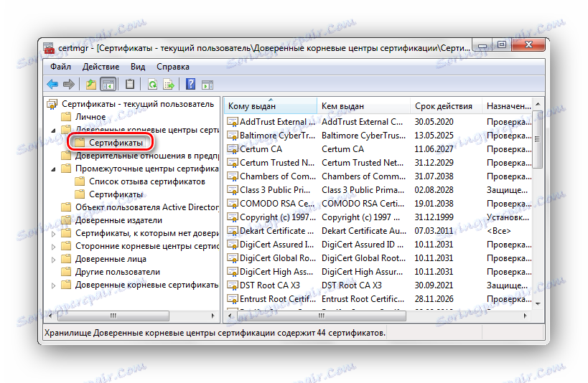Expand Доверенные корневые сертификаты смарт-карты node
The width and height of the screenshot is (588, 383).
[53, 285]
